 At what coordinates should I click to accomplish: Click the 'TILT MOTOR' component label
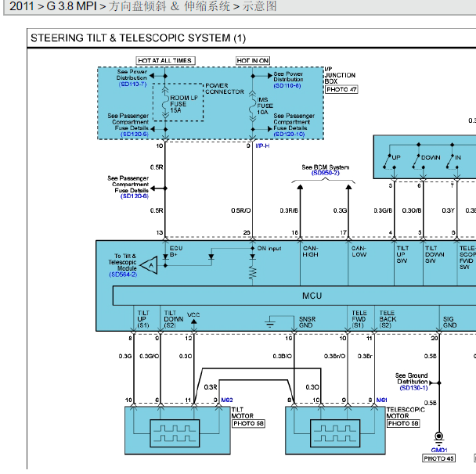(x=242, y=413)
